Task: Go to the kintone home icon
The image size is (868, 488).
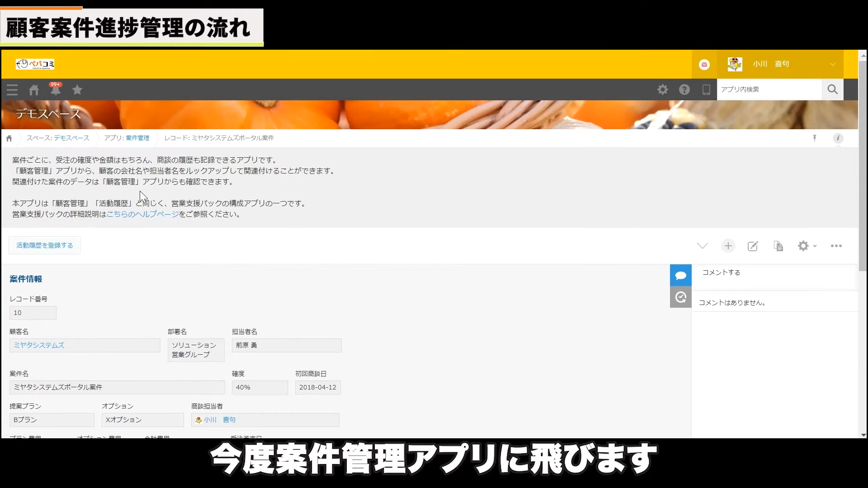Action: coord(34,90)
